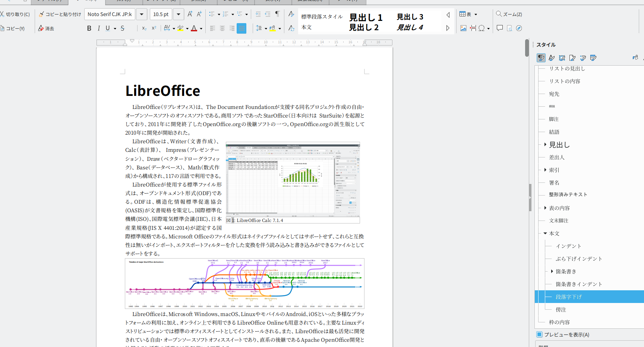This screenshot has height=347, width=644.
Task: Click the コピー(Y) copy button
Action: 12,28
